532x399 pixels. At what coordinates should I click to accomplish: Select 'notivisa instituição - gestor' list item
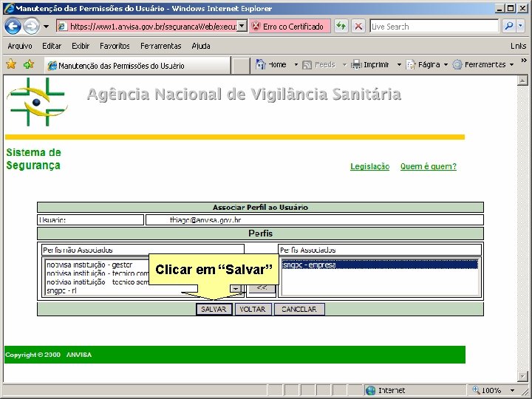pos(98,265)
